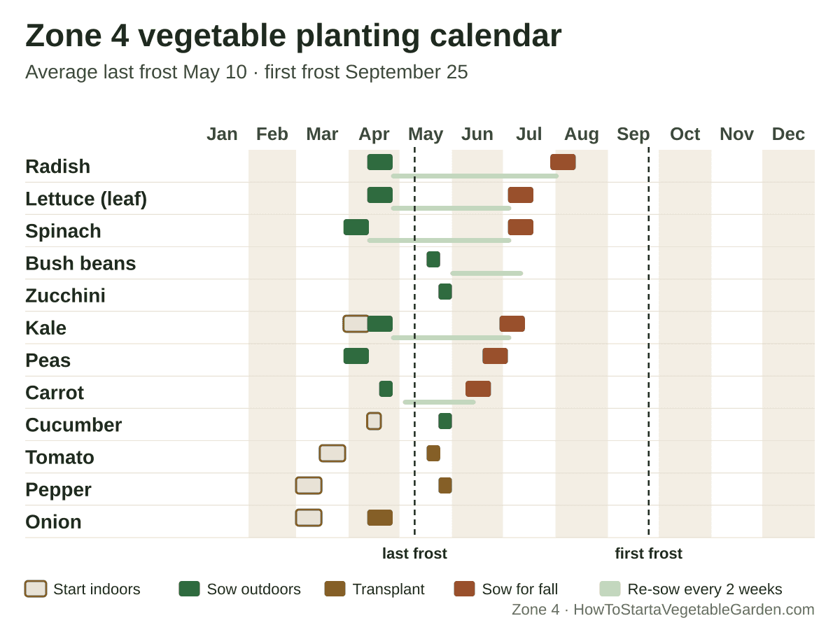Image resolution: width=840 pixels, height=630 pixels.
Task: Select the Radish sow for fall bar
Action: [x=563, y=162]
